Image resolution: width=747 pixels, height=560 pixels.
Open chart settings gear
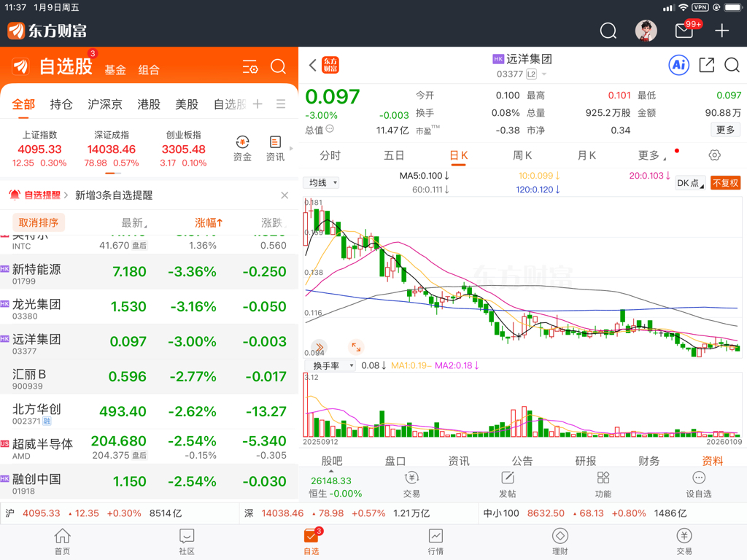[714, 155]
